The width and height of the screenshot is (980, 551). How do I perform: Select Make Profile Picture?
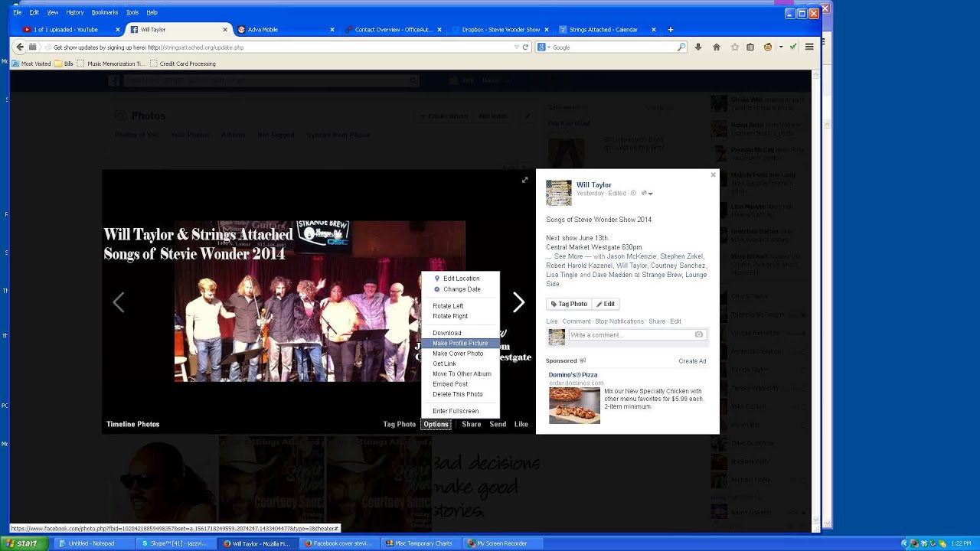pos(460,344)
